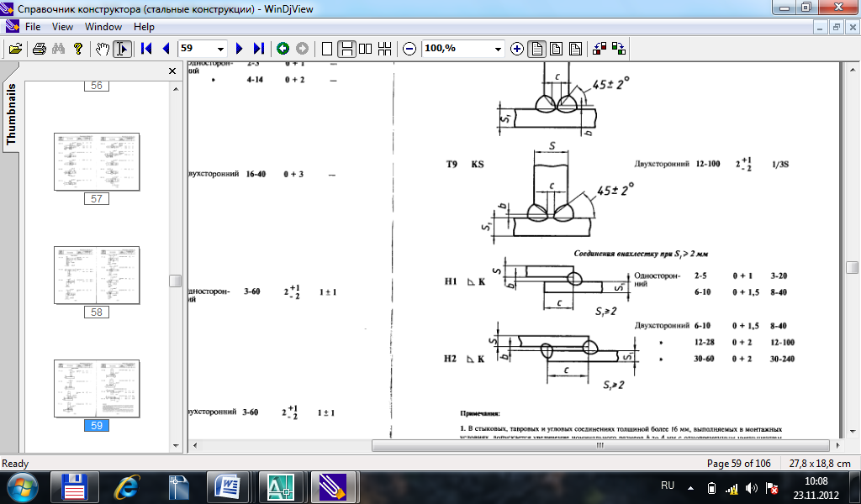Click the Thumbnails side tab
The image size is (861, 504).
click(x=10, y=113)
